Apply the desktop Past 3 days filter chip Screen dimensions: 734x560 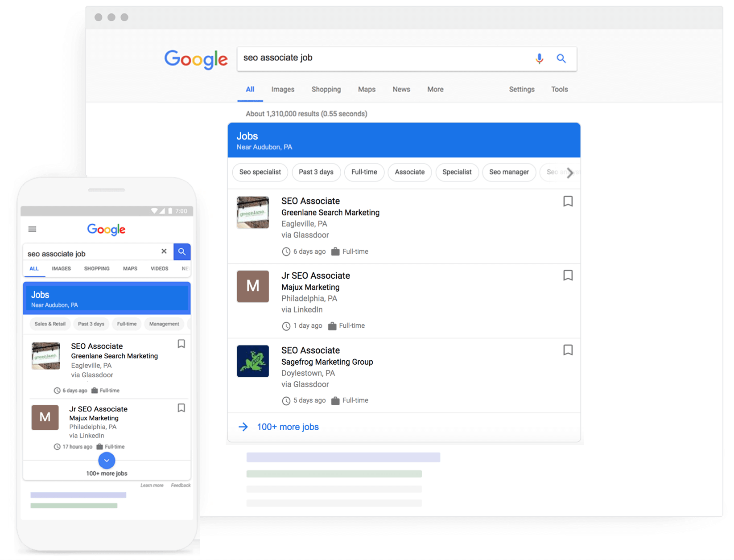pyautogui.click(x=316, y=172)
